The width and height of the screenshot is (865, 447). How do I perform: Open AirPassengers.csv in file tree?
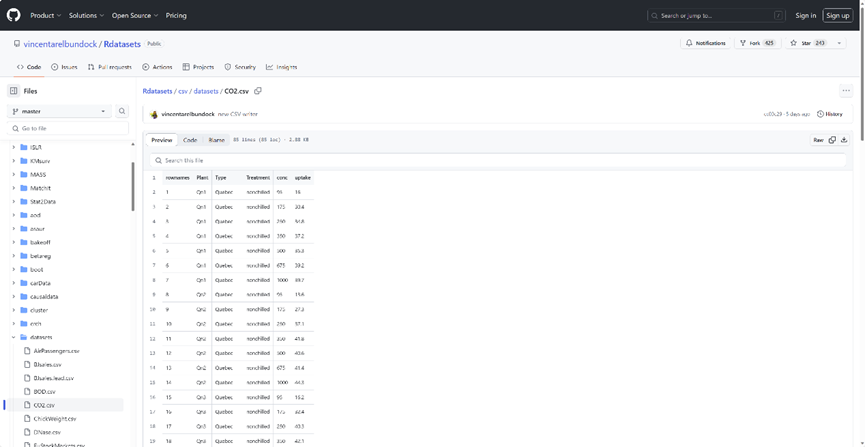point(56,351)
